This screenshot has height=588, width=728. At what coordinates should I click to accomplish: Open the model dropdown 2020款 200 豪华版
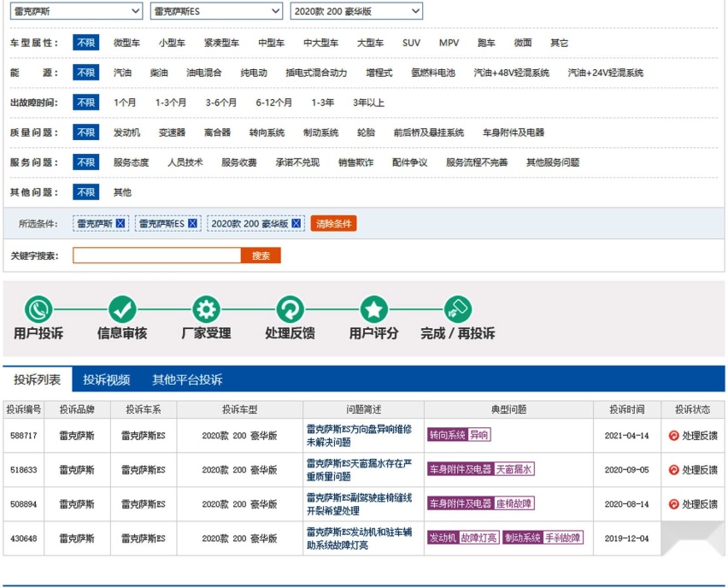356,11
